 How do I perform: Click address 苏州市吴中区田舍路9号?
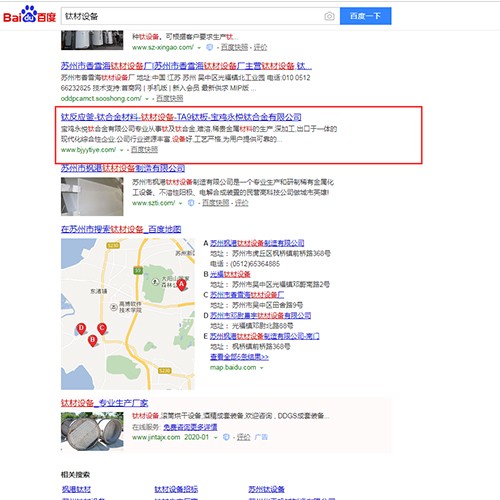[267, 305]
